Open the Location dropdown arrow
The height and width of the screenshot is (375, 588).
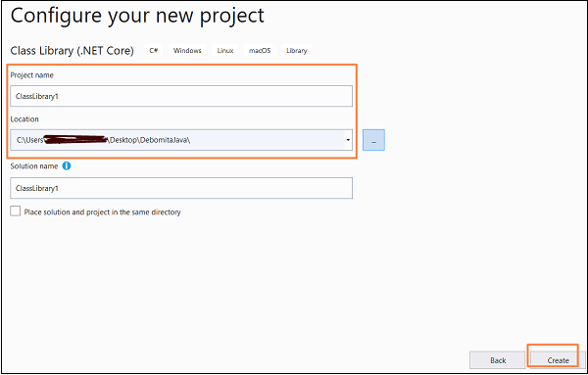tap(348, 140)
